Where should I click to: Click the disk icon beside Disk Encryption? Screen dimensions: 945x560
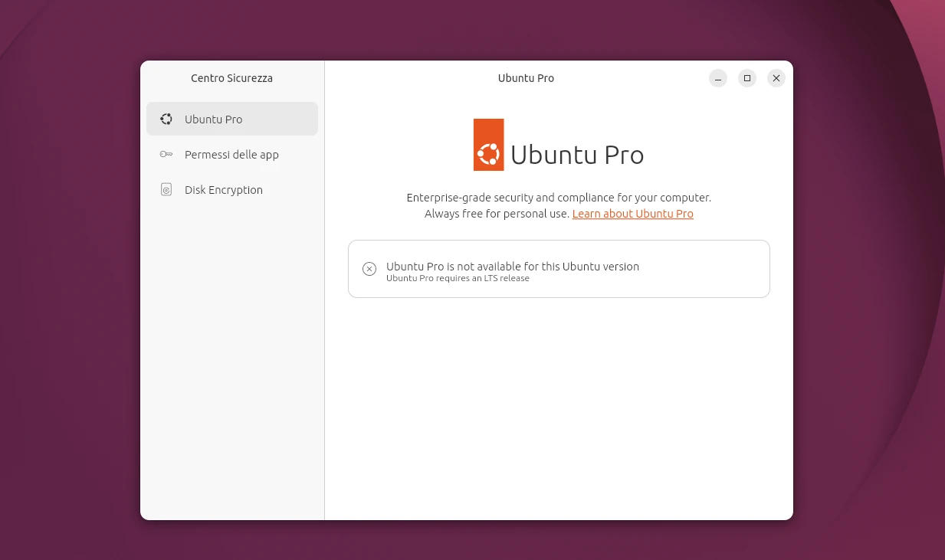point(166,189)
